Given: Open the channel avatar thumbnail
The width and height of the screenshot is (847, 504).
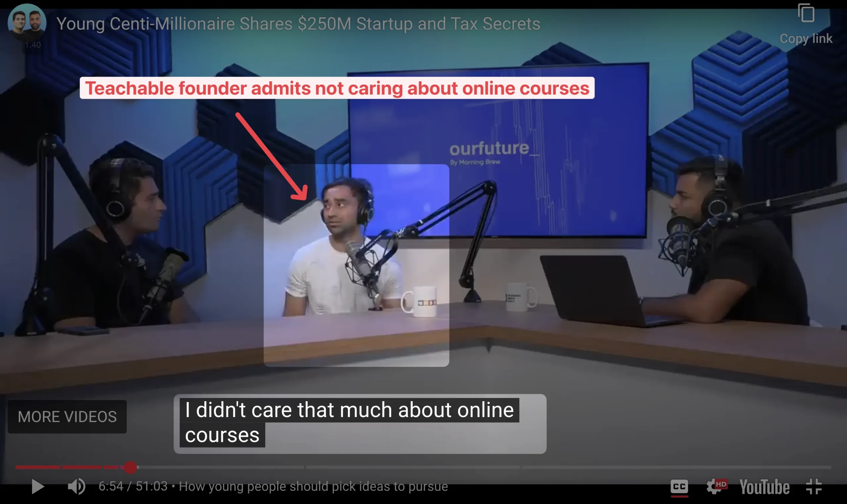Looking at the screenshot, I should pyautogui.click(x=27, y=23).
